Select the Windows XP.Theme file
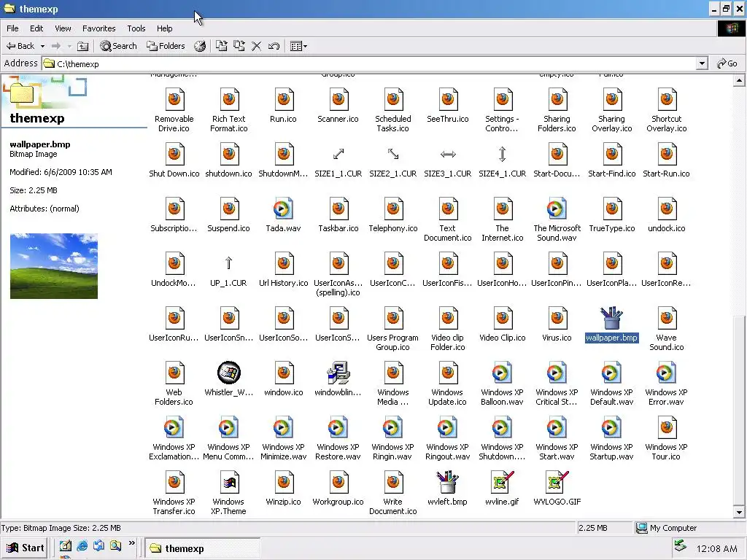Image resolution: width=747 pixels, height=560 pixels. [228, 493]
